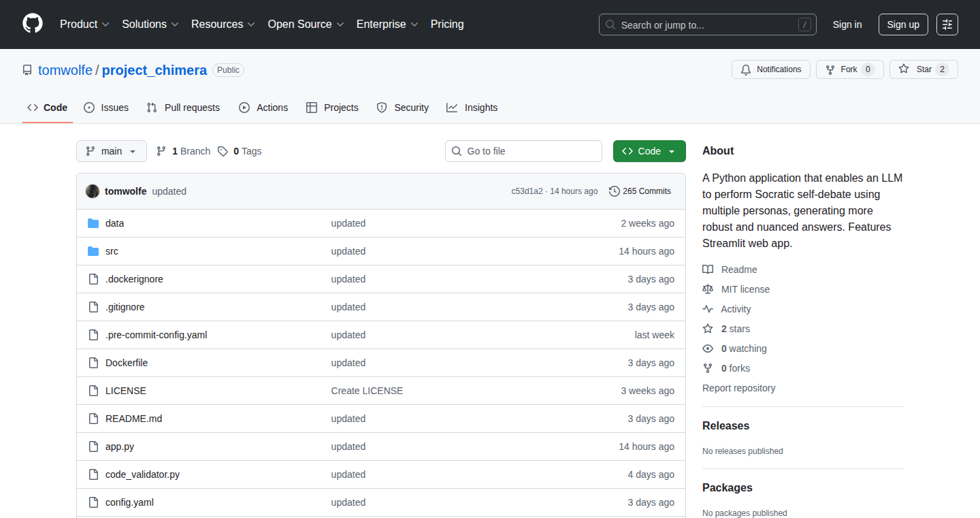
Task: Click the tag icon beside 0 Tags
Action: point(223,151)
